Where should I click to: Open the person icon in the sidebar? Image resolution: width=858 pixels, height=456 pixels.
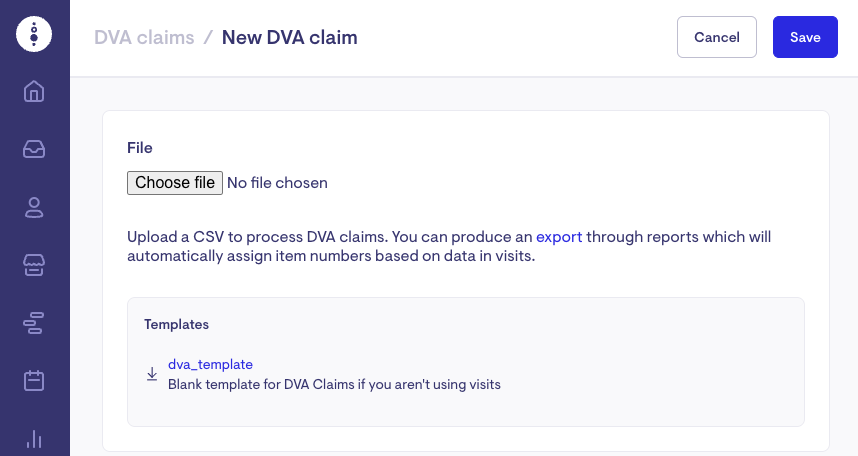(34, 208)
